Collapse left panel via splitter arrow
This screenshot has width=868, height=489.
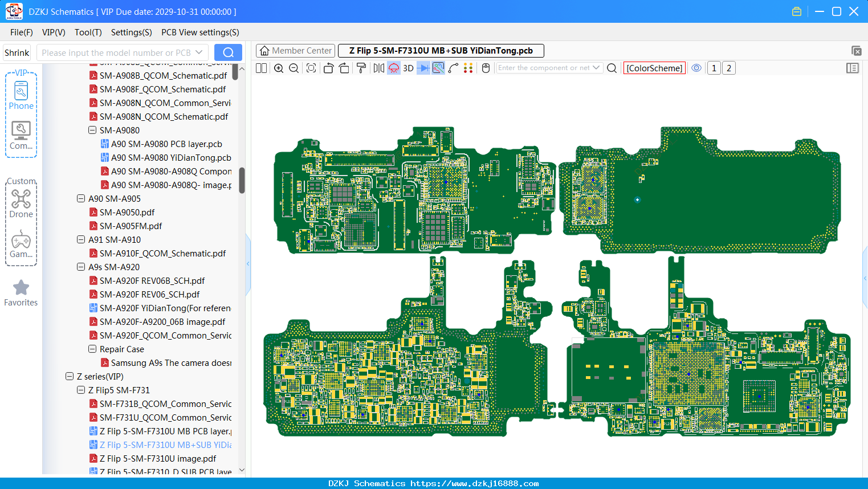(248, 263)
